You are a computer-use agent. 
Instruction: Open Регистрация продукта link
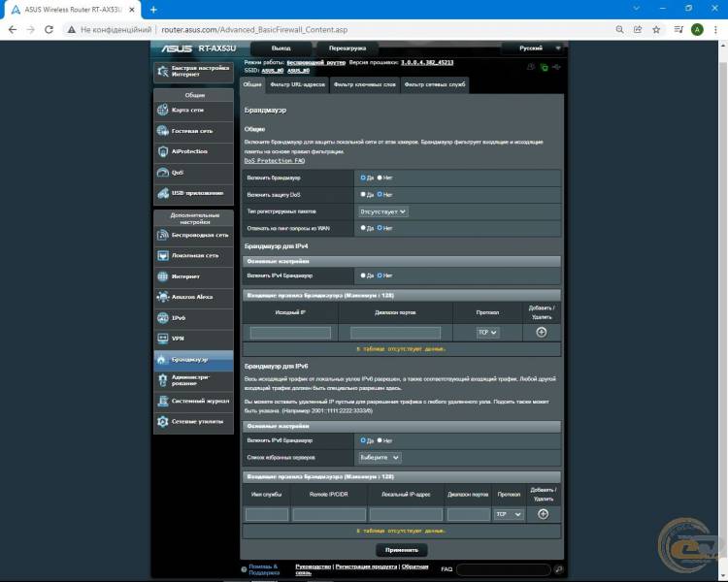[366, 566]
